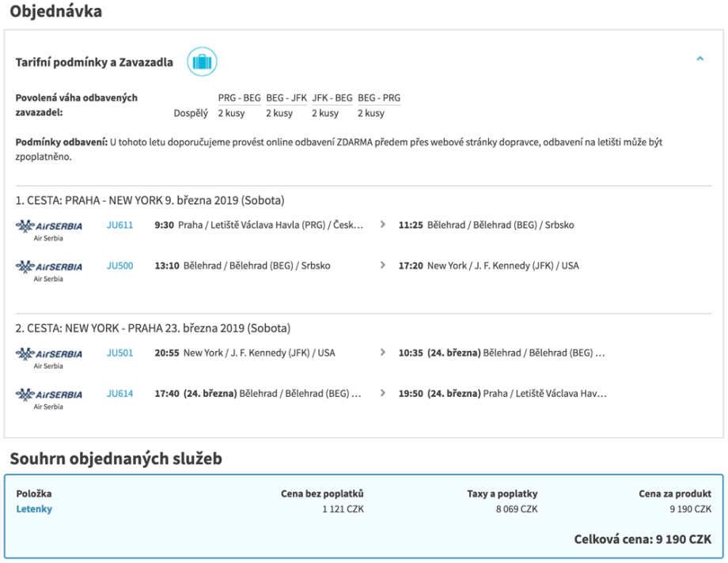
Task: Select the JU614 flight number link
Action: (119, 393)
